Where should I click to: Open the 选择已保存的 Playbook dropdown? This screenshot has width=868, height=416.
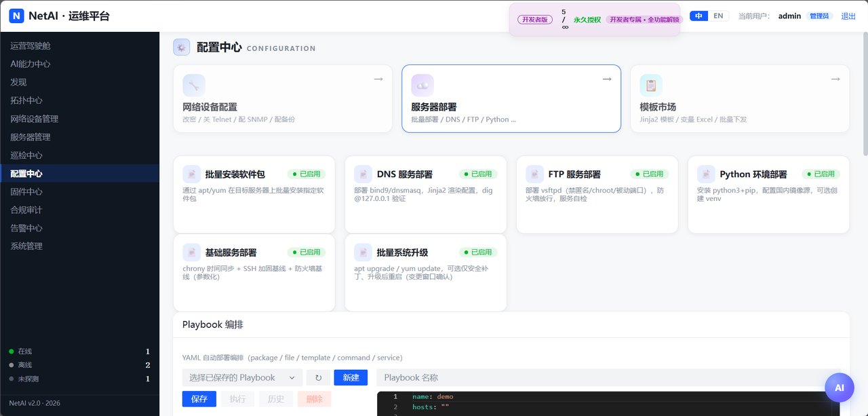point(242,377)
